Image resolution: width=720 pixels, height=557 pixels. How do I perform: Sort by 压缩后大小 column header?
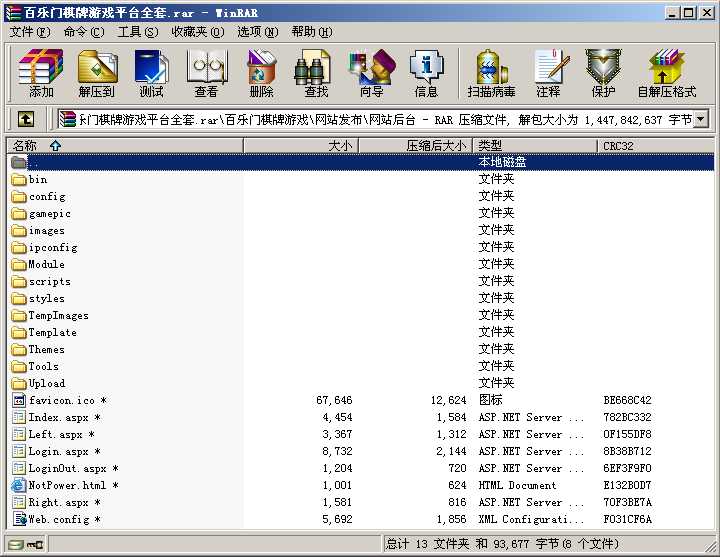click(x=416, y=146)
